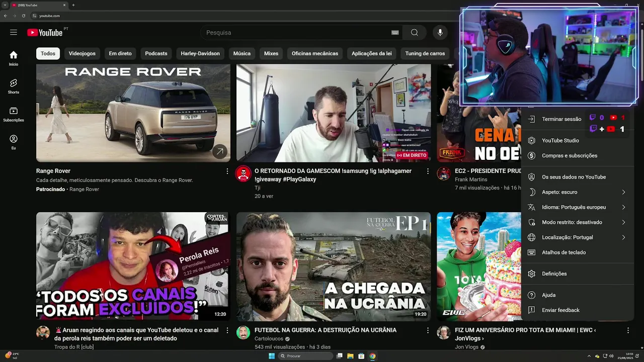The height and width of the screenshot is (362, 644).
Task: Click the Frank Martins channel avatar
Action: coord(444,174)
